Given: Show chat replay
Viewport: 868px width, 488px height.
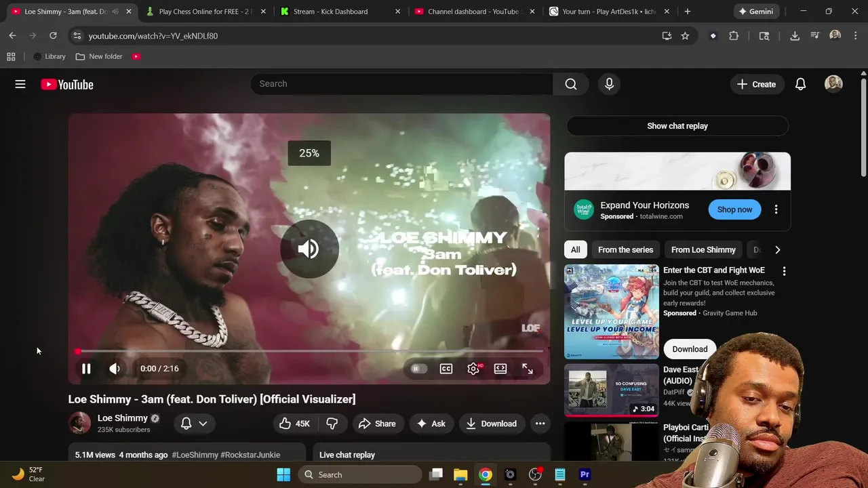Looking at the screenshot, I should click(677, 126).
